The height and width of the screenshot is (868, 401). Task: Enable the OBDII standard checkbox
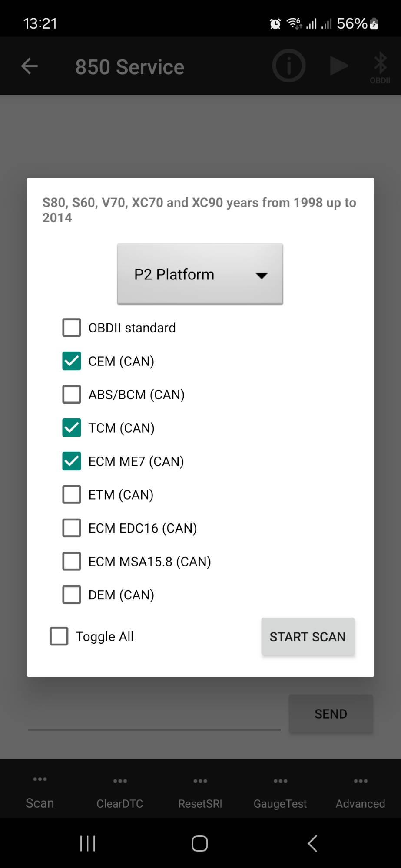tap(72, 328)
